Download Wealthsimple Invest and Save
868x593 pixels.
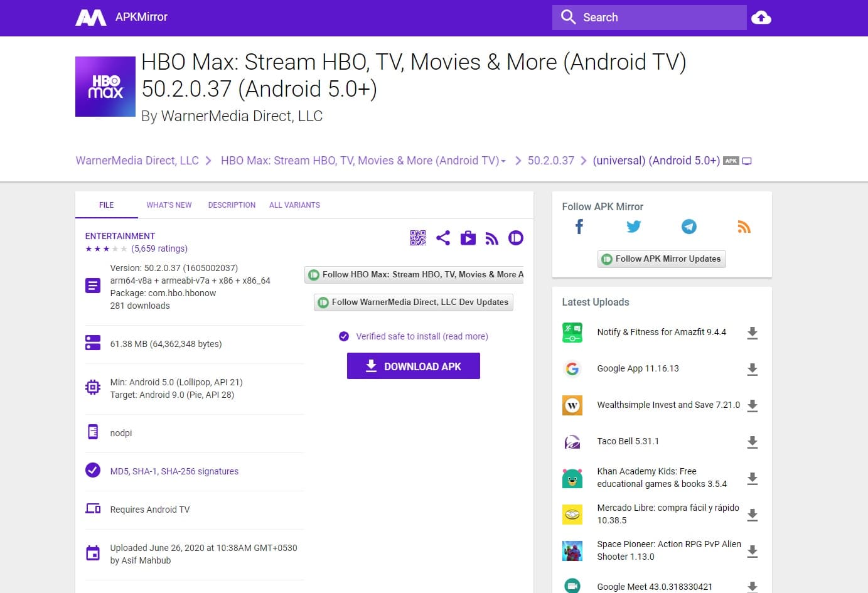click(753, 406)
